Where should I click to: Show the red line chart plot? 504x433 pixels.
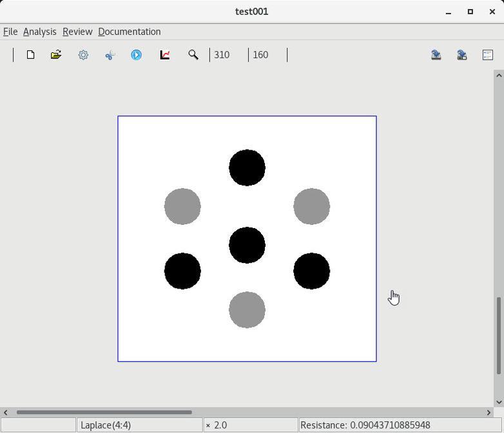165,55
